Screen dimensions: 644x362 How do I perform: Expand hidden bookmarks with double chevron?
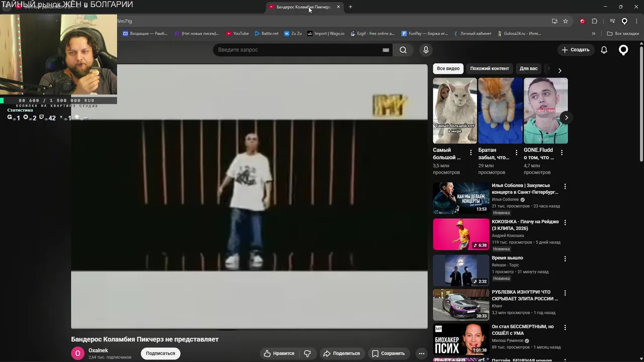[593, 34]
